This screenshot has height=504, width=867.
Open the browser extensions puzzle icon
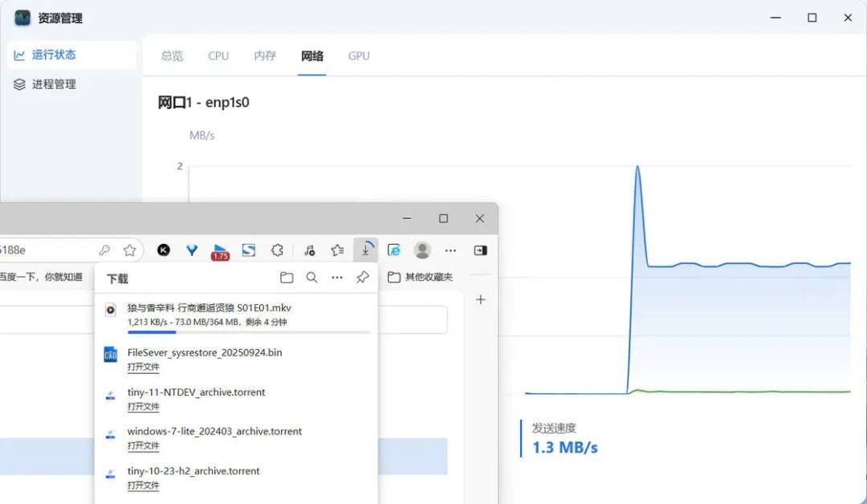(277, 250)
